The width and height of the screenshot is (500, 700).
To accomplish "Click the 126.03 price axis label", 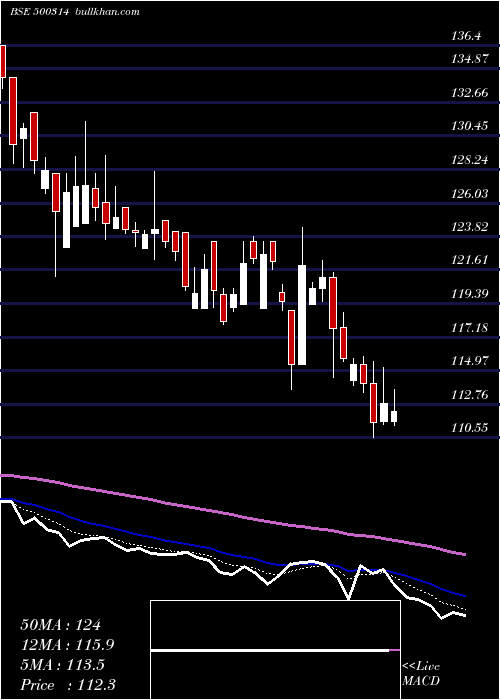I will pyautogui.click(x=470, y=194).
